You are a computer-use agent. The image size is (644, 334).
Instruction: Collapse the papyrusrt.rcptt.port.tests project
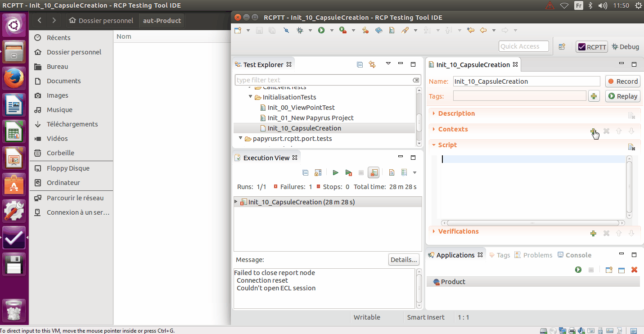point(241,139)
